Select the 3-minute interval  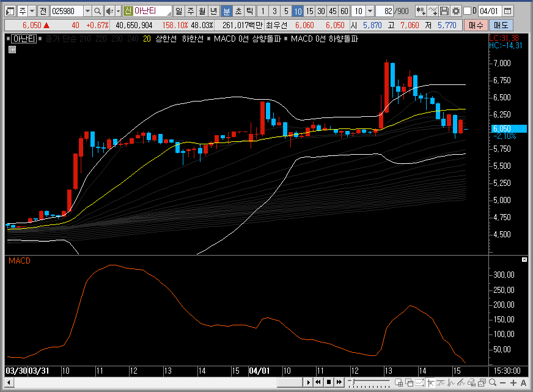[274, 11]
